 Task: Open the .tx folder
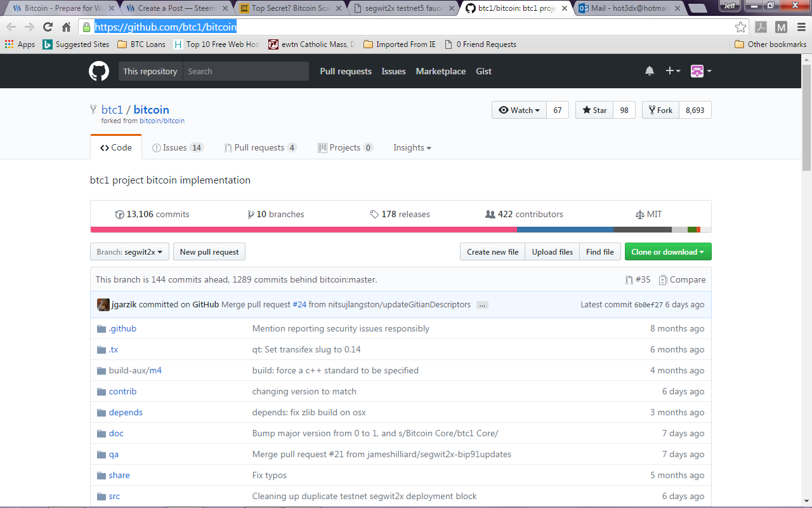[x=114, y=349]
